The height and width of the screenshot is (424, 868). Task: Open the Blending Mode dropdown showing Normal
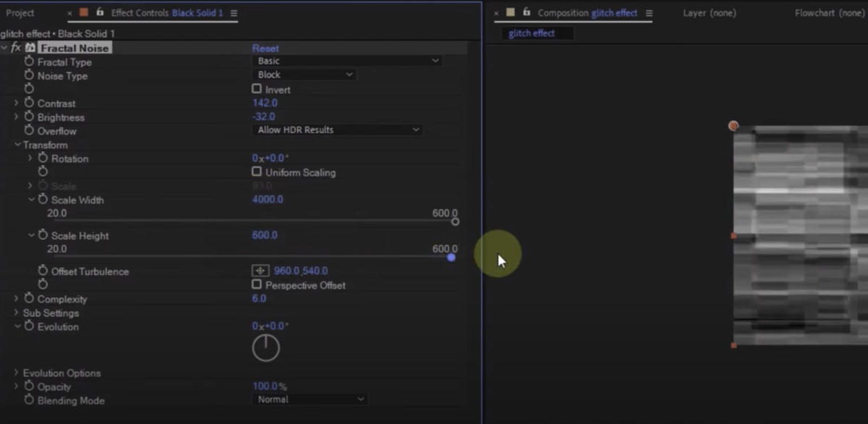point(310,399)
